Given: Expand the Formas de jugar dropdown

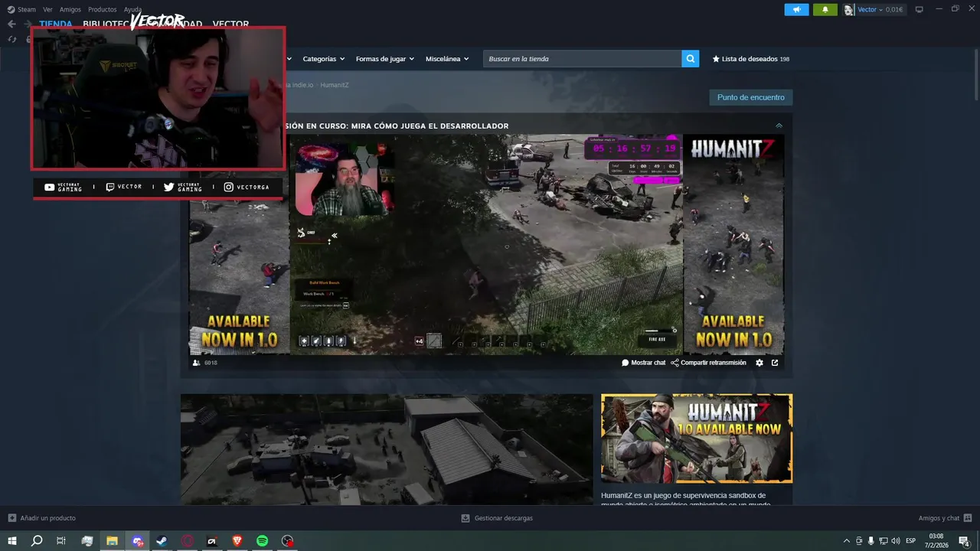Looking at the screenshot, I should [384, 59].
